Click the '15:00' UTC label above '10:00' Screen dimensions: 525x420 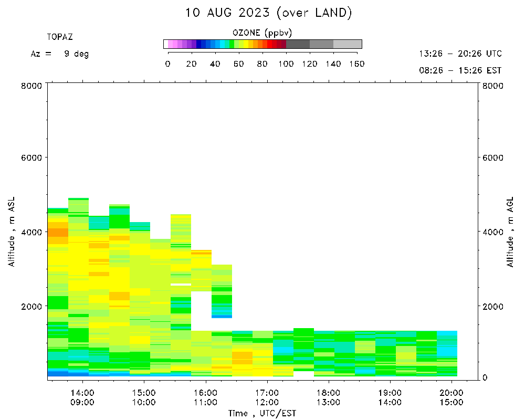(144, 393)
